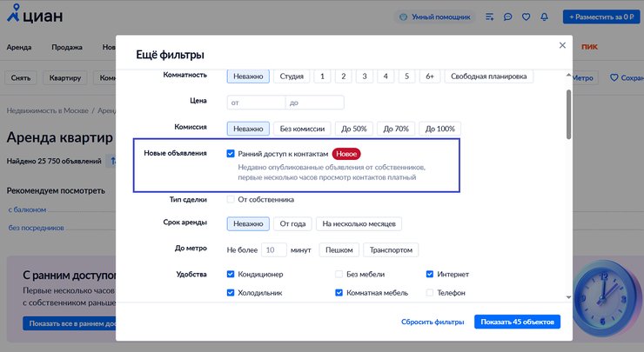The image size is (644, 352).
Task: Open the Умный помощник assistant
Action: coord(435,17)
